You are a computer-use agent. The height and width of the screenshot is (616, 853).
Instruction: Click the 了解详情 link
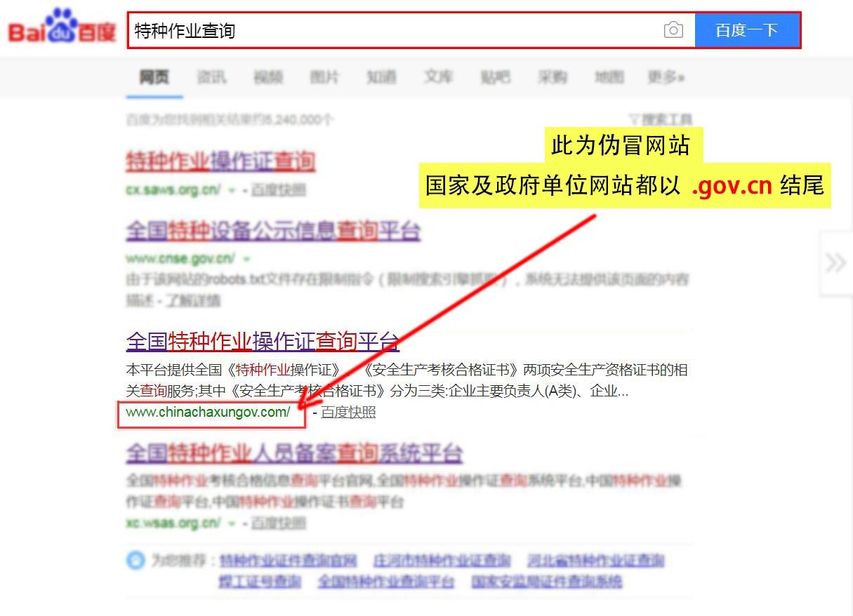[194, 300]
